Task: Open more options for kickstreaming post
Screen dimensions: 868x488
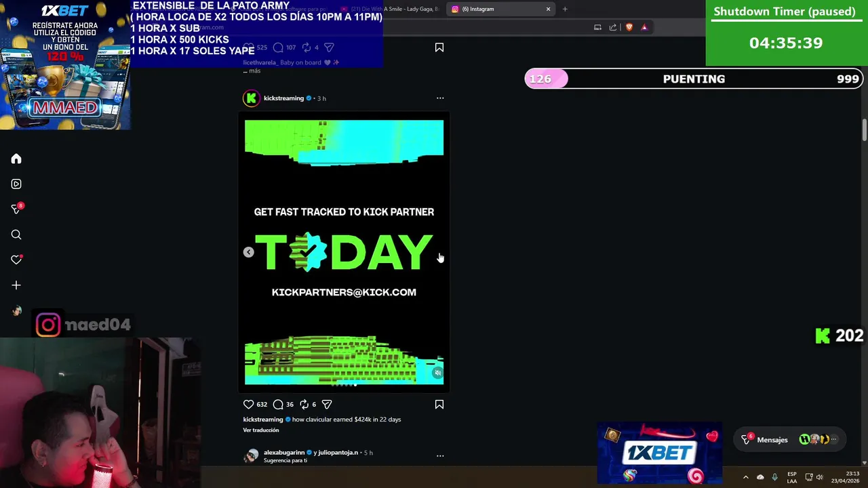Action: [x=440, y=98]
